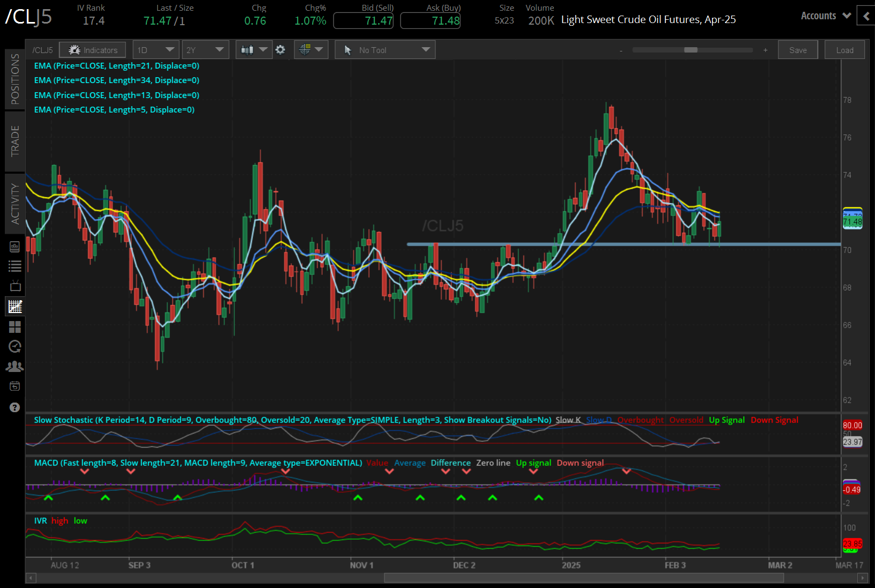Click the calendar rollback icon in the sidebar
The image size is (875, 588).
[14, 386]
